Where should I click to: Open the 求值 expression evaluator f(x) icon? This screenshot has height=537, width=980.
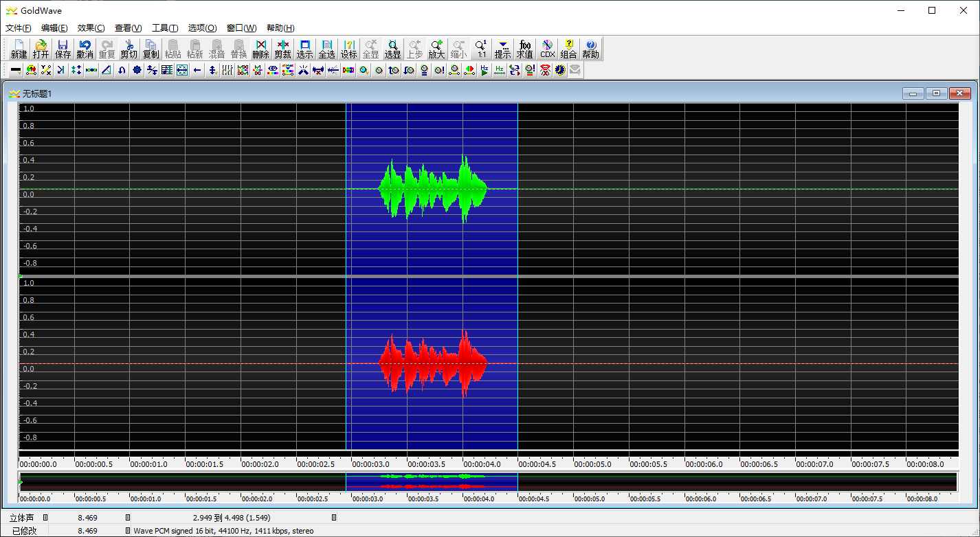[x=525, y=48]
